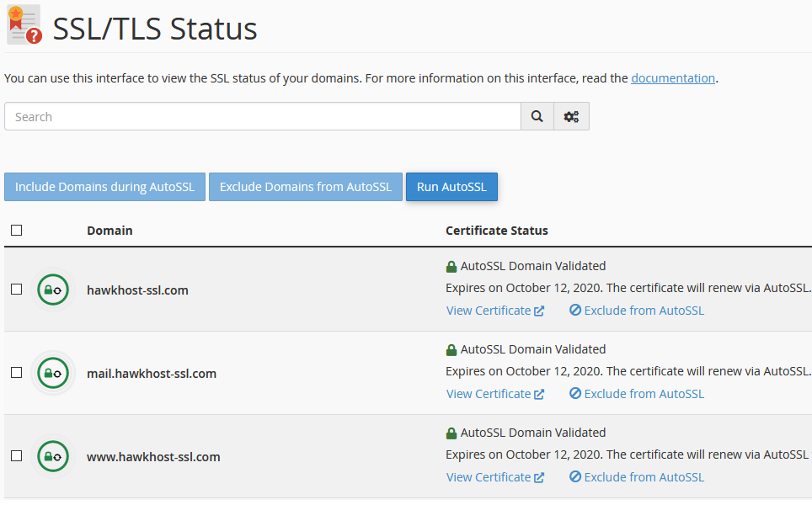
Task: Check the mail.hawkhost-ssl.com row checkbox
Action: [14, 372]
